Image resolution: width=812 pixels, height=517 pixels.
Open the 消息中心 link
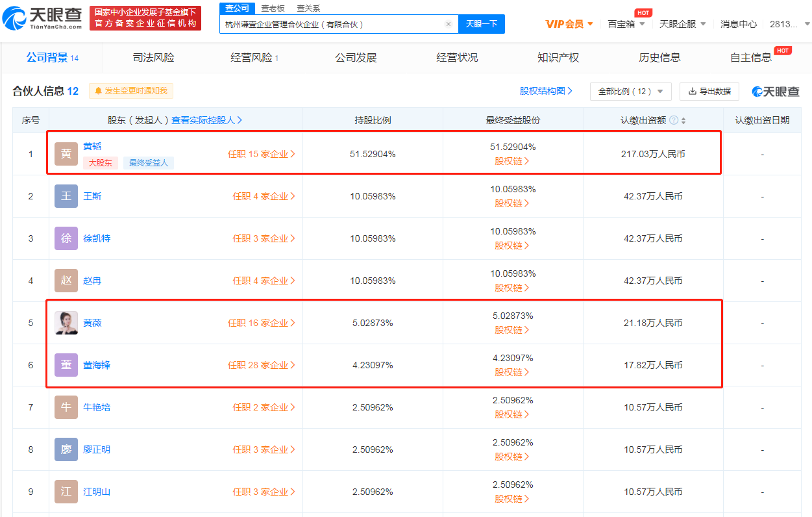tap(739, 24)
